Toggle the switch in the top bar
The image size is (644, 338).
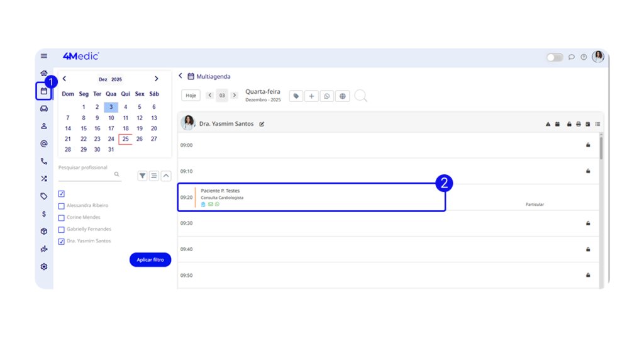coord(554,57)
